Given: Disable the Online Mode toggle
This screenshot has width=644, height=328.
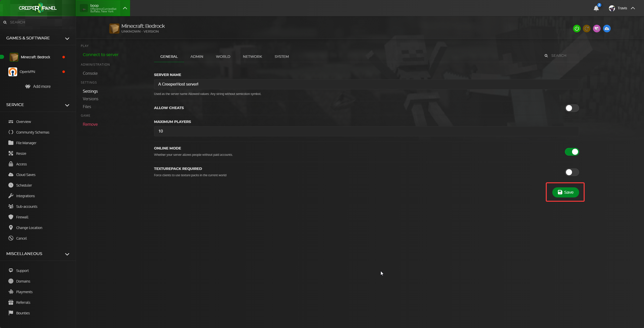Looking at the screenshot, I should [572, 152].
